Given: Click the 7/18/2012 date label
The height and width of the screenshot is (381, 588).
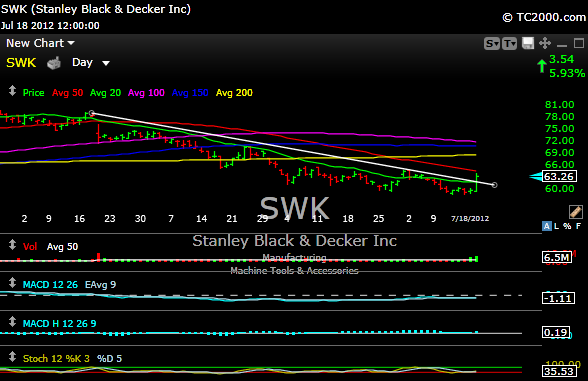Looking at the screenshot, I should tap(470, 219).
